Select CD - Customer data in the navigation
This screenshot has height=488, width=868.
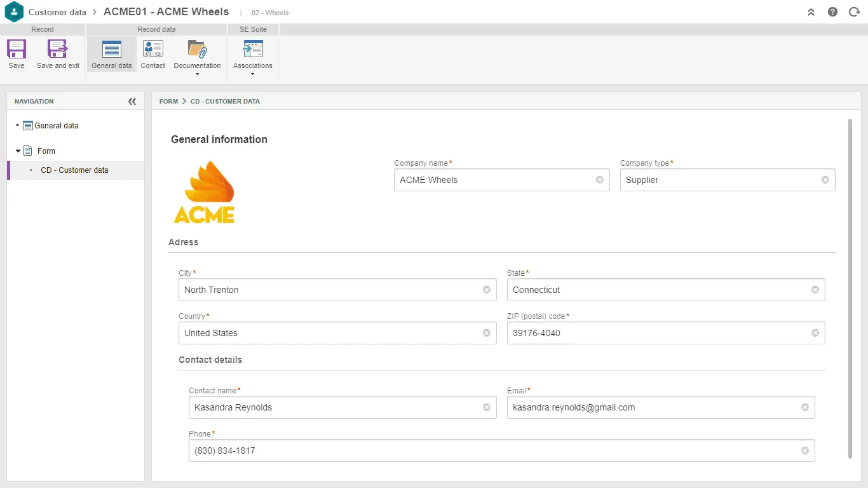pos(74,170)
